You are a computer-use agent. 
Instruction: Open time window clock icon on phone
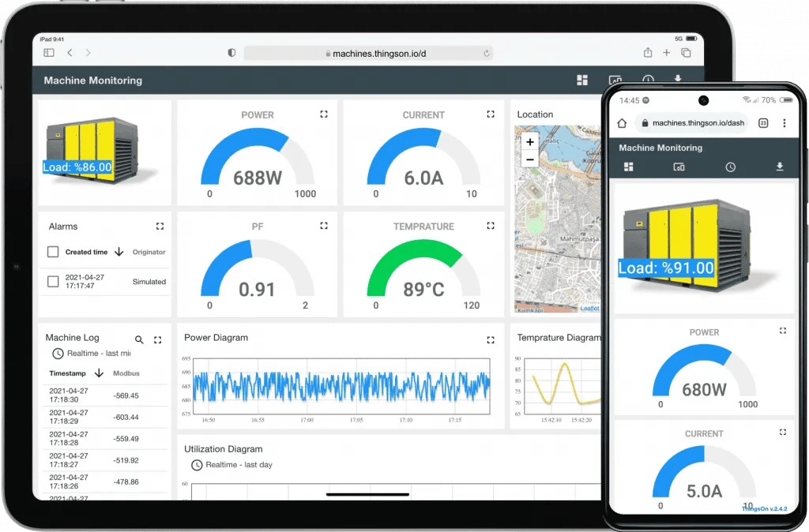tap(731, 167)
